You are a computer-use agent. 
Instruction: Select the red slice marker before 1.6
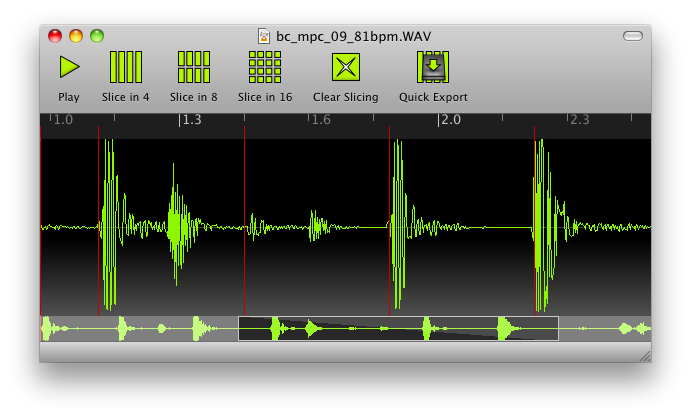[245, 220]
